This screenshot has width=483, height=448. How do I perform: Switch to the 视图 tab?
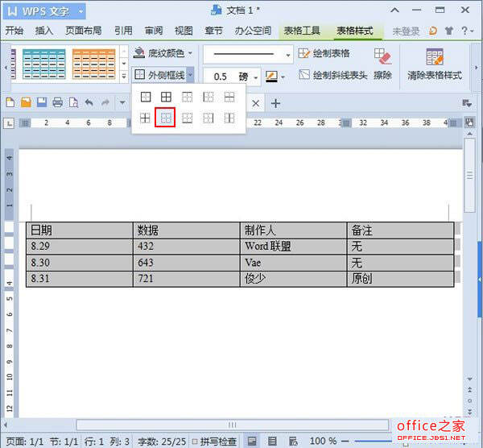(x=184, y=31)
